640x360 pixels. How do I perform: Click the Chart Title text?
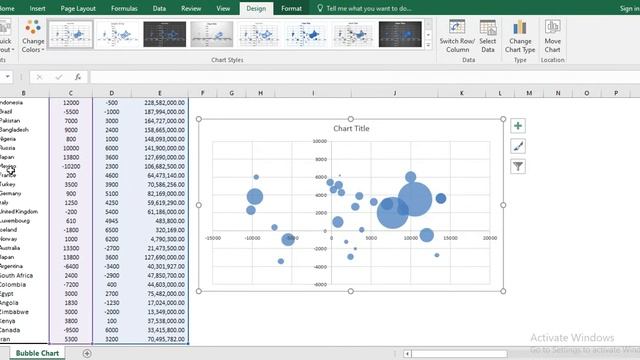[351, 129]
